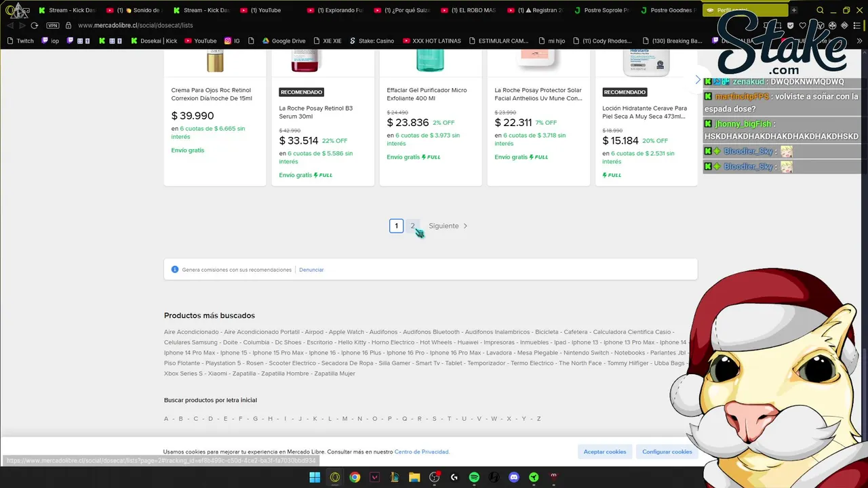Click the Denunciar link
The width and height of the screenshot is (868, 488).
click(311, 270)
